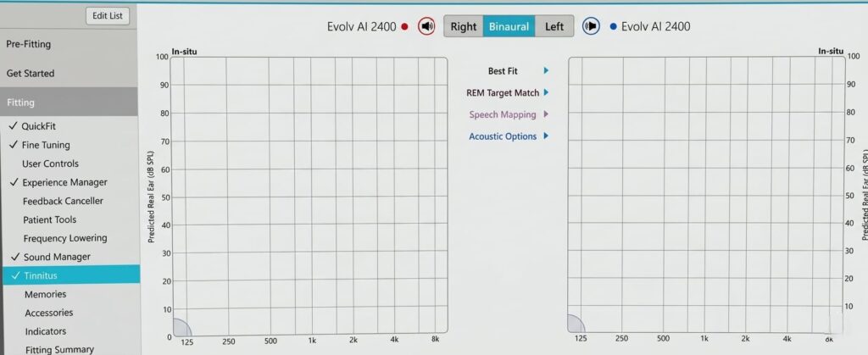868x355 pixels.
Task: Open the Sound Manager page
Action: (57, 257)
